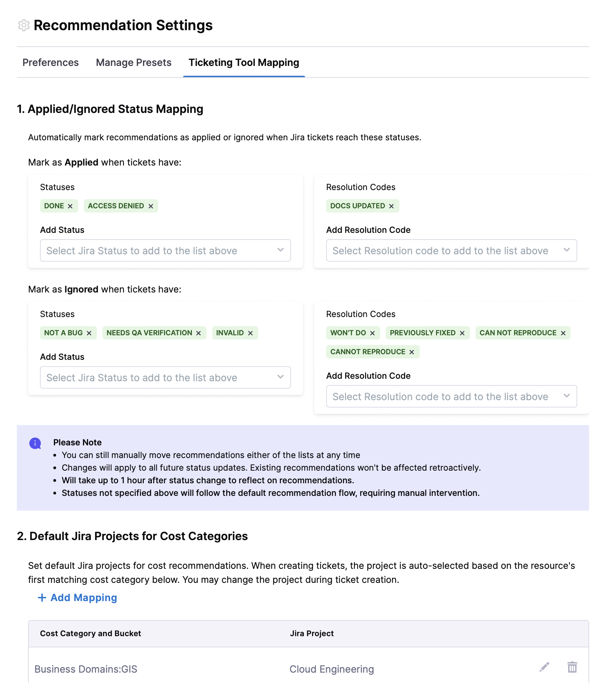The image size is (606, 700).
Task: Remove the DONE status tag
Action: (70, 206)
